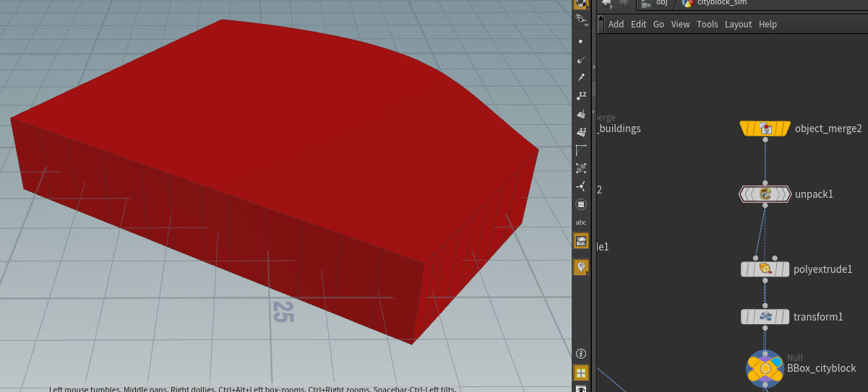Expand pane using lower small arrow
Viewport: 868px width, 392px height.
click(593, 112)
